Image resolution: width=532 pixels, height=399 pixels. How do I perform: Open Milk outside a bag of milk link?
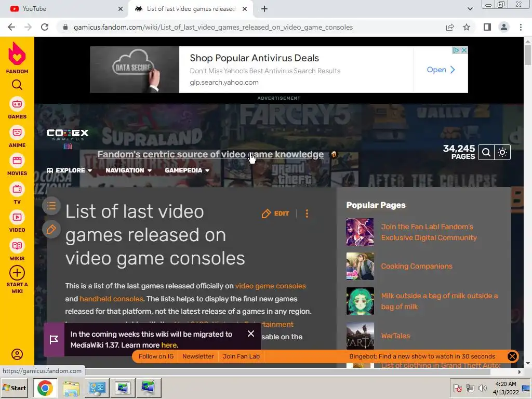440,301
